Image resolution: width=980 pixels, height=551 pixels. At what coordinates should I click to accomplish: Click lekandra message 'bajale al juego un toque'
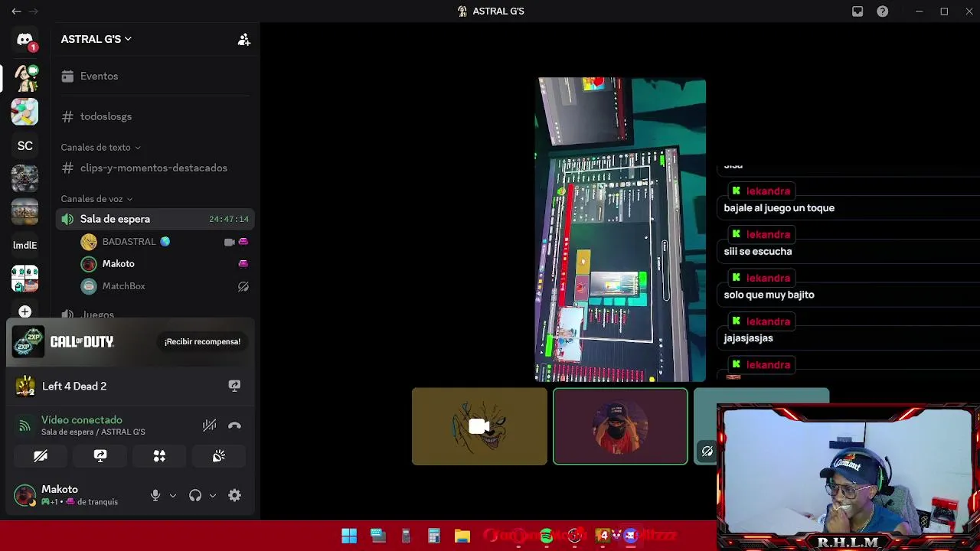pyautogui.click(x=779, y=208)
